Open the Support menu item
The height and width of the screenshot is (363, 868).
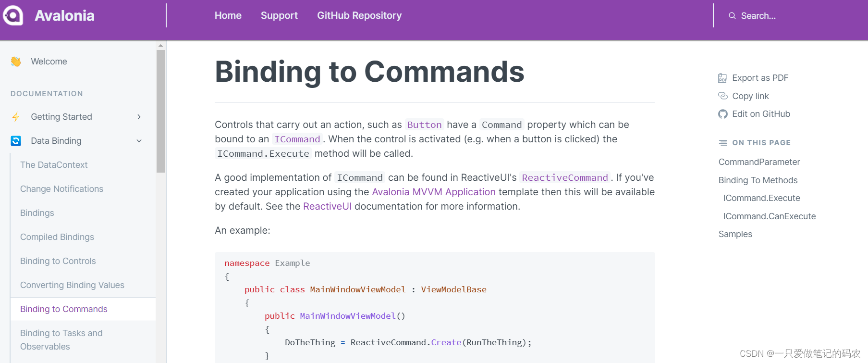pyautogui.click(x=279, y=15)
